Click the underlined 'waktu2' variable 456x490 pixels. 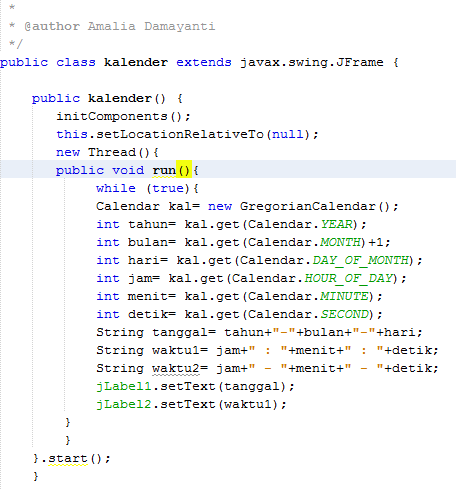click(x=176, y=368)
